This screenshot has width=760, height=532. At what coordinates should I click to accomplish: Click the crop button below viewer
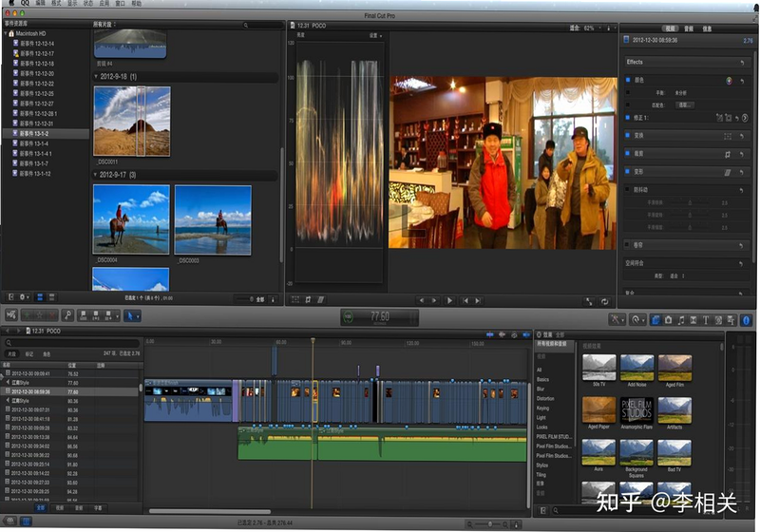pos(308,300)
